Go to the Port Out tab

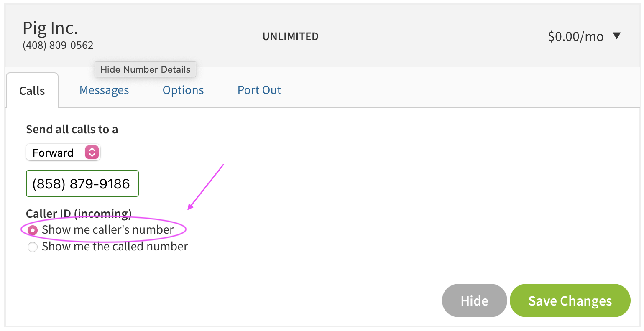[259, 90]
